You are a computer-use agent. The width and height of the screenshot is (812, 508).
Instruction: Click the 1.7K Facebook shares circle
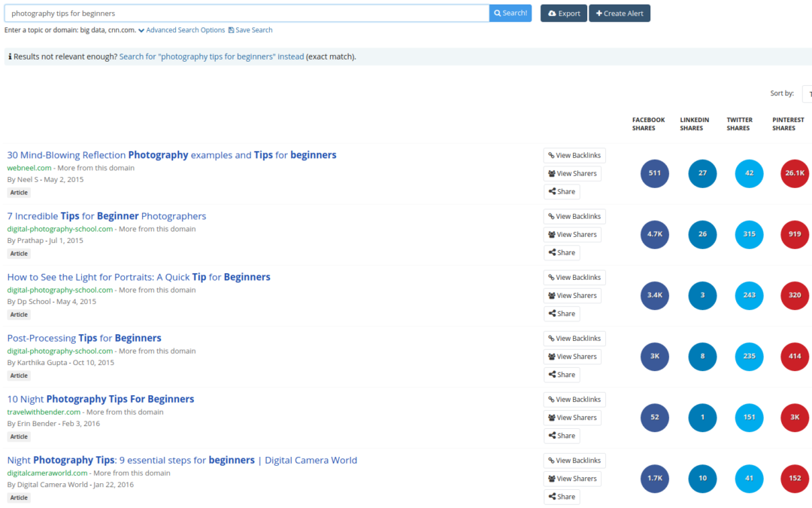coord(655,479)
